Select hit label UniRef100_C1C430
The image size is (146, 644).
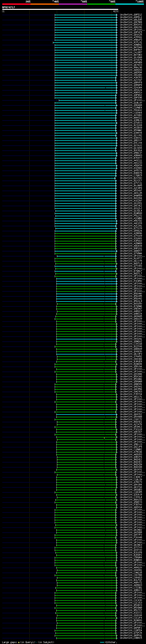click(x=131, y=600)
